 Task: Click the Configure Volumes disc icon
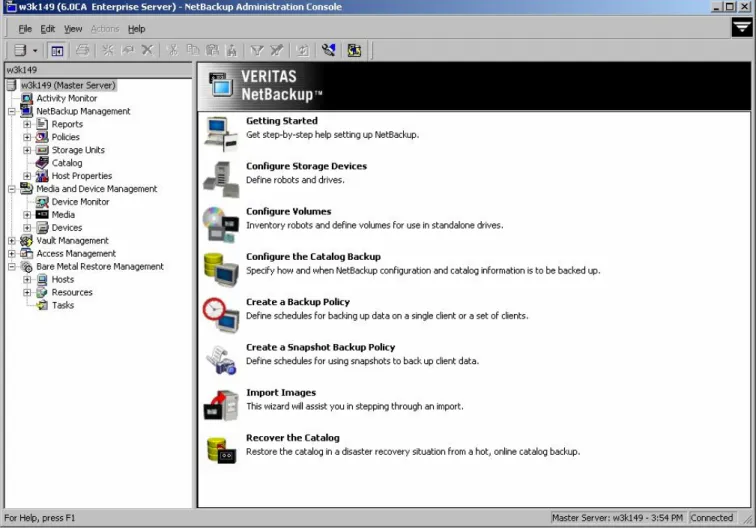221,224
